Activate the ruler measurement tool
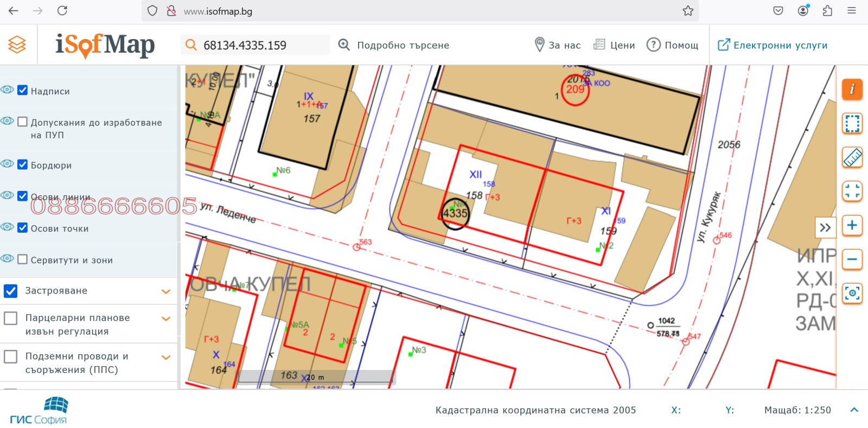 (x=852, y=158)
